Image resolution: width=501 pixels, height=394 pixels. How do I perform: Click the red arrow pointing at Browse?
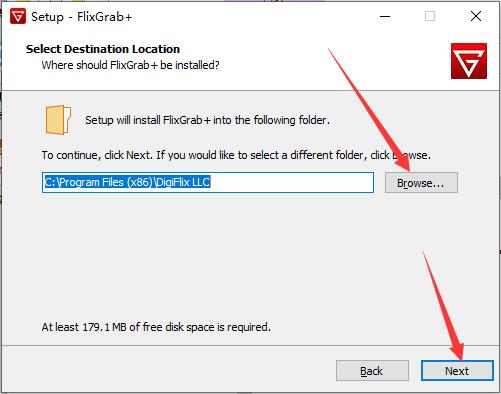(370, 110)
